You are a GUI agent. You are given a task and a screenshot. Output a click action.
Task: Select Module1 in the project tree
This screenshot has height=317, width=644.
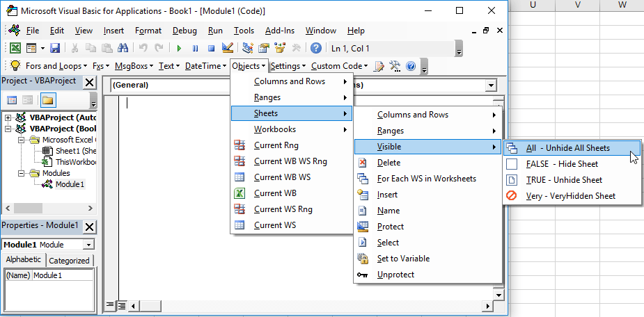(69, 184)
